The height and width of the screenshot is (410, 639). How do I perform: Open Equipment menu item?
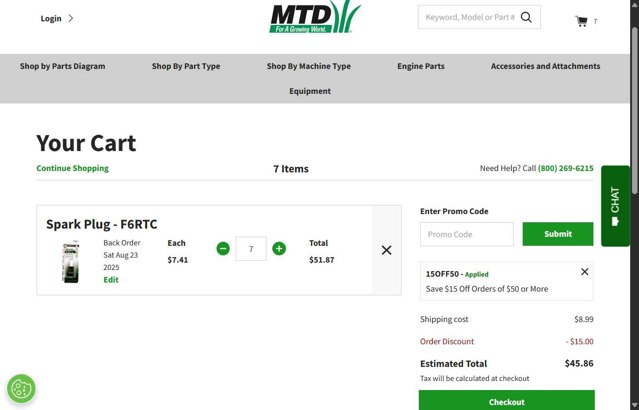(310, 91)
